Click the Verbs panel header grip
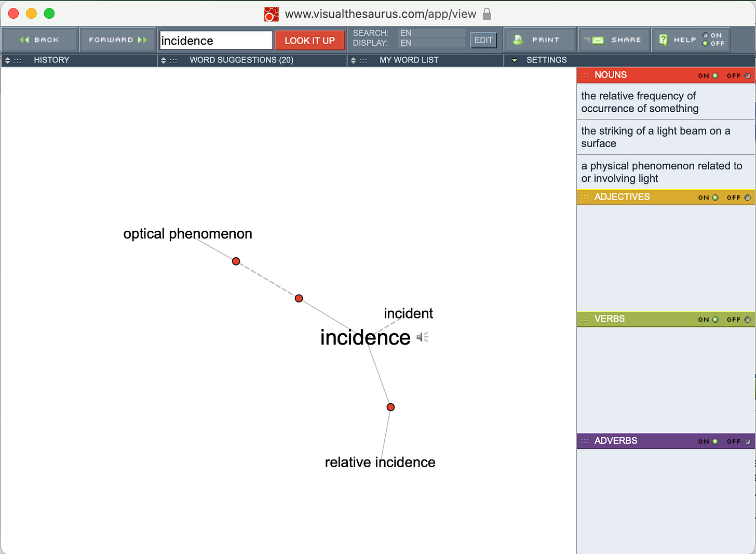This screenshot has height=554, width=756. point(585,319)
